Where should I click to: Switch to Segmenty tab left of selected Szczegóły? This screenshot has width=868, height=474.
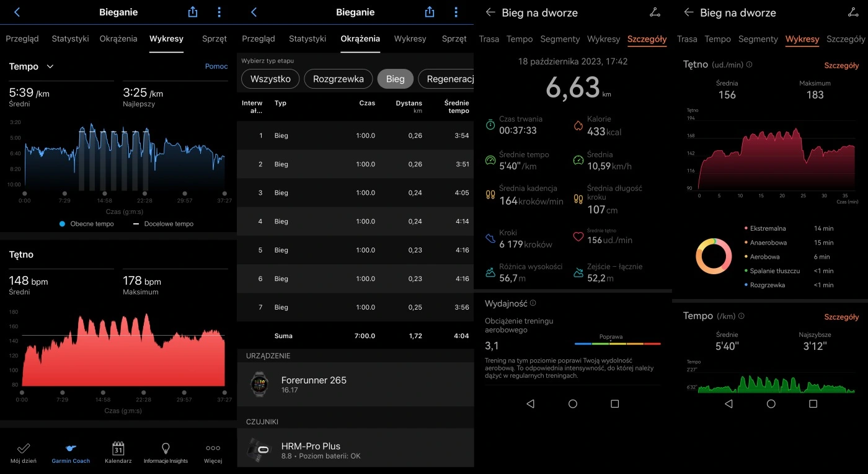point(560,39)
